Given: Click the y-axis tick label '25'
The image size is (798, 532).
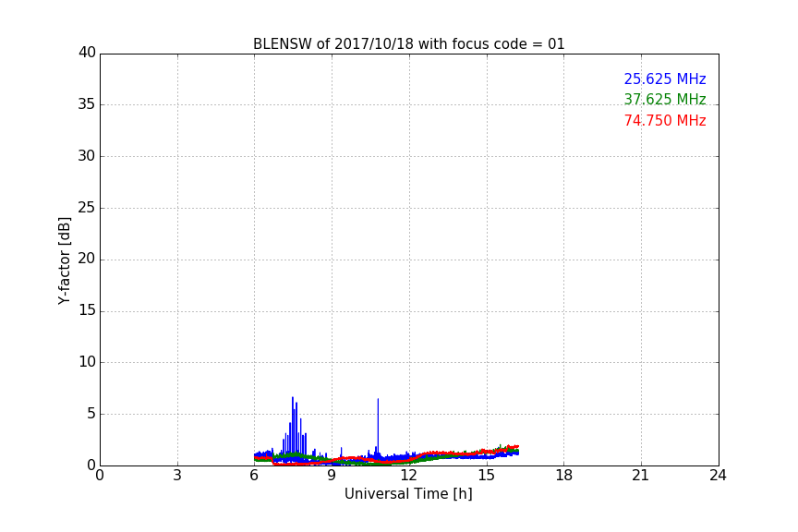Looking at the screenshot, I should pyautogui.click(x=87, y=208).
